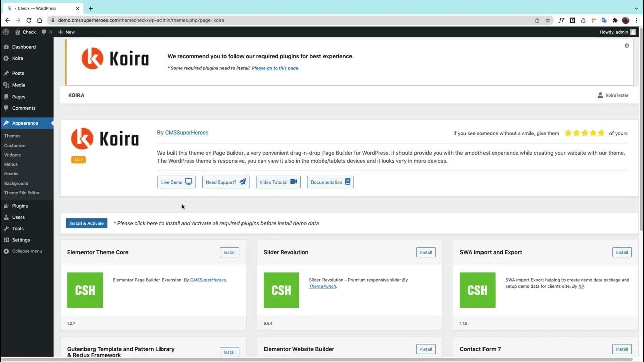Install Elementor Website Builder plugin
This screenshot has width=644, height=362.
426,349
